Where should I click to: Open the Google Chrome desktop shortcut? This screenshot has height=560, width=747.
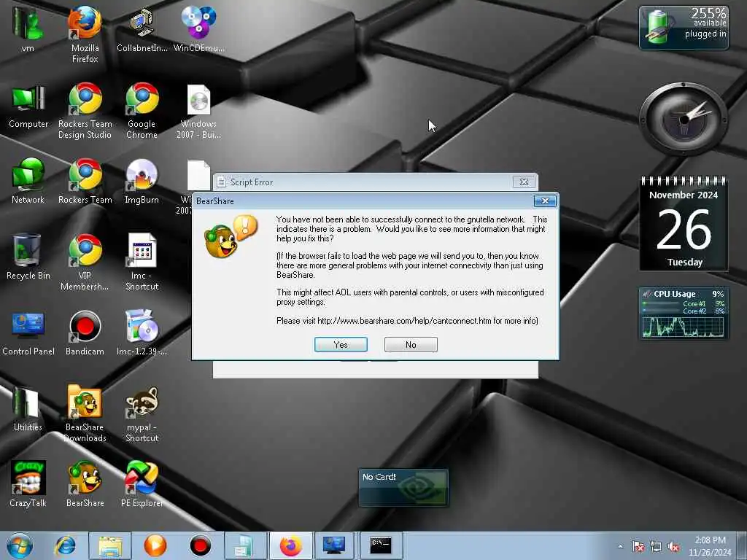(142, 111)
